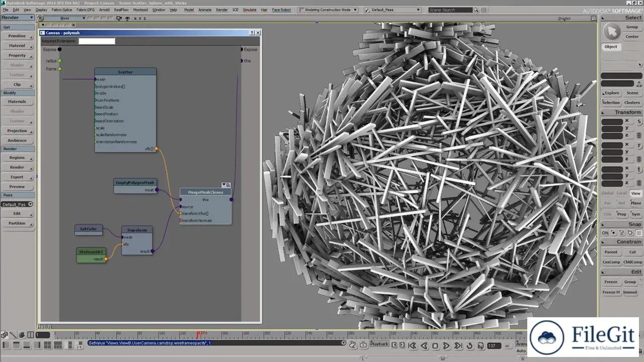Image resolution: width=644 pixels, height=362 pixels.
Task: Click the X axis toggle in viewport header
Action: [135, 18]
